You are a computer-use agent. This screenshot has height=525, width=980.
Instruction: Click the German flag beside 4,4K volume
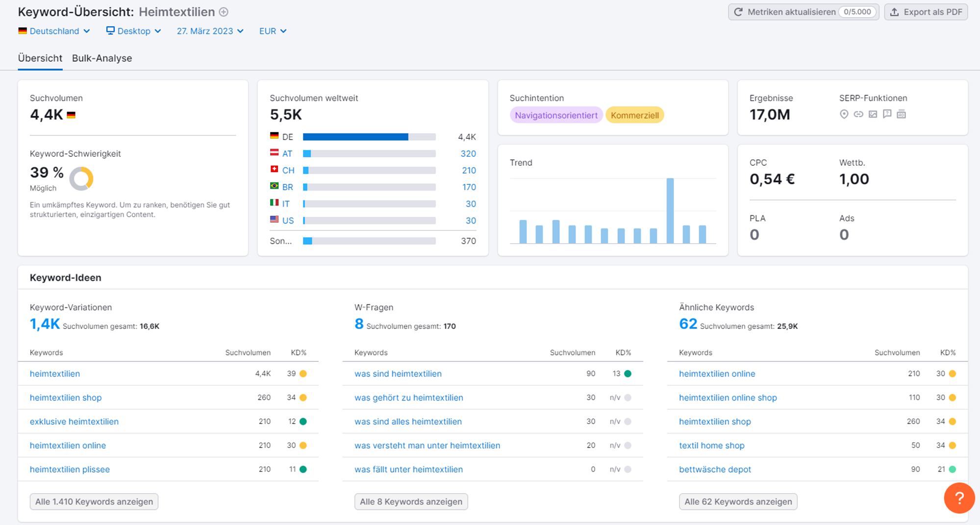[71, 115]
